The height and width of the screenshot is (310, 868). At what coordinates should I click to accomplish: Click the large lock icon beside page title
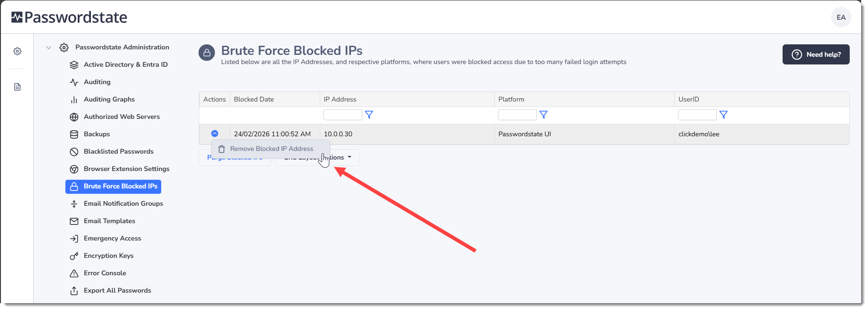[x=206, y=53]
